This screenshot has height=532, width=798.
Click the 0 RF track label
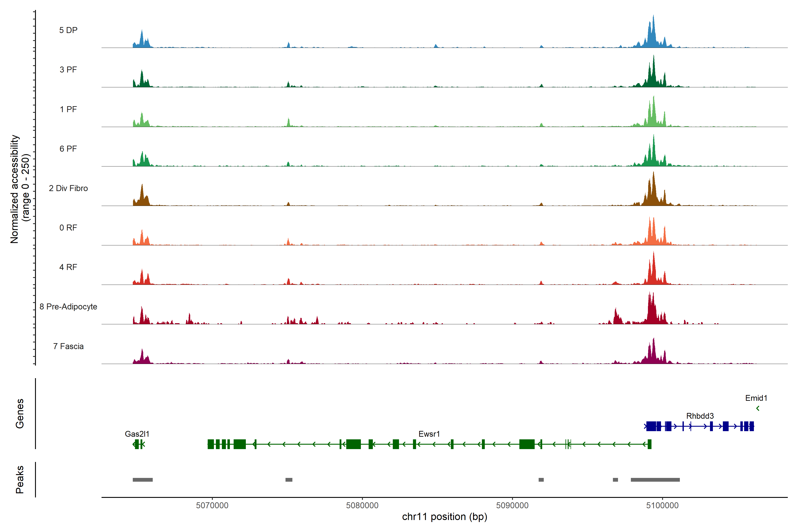pyautogui.click(x=68, y=227)
